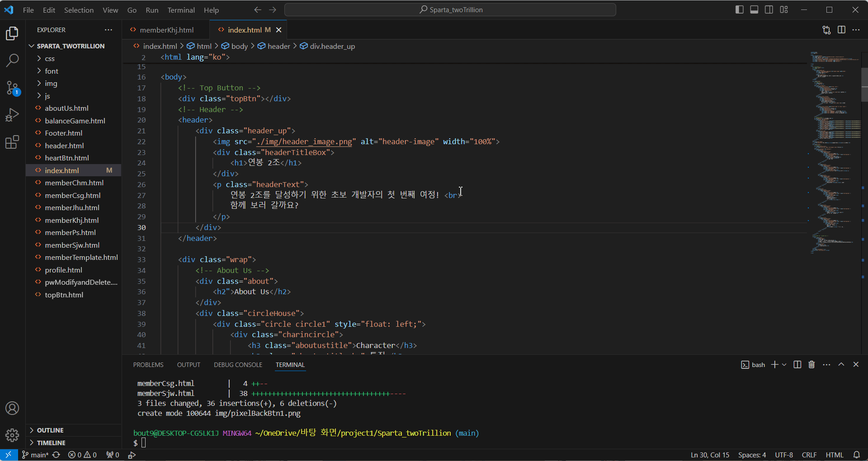Go forward using the navigation arrow
Viewport: 868px width, 461px height.
(273, 10)
